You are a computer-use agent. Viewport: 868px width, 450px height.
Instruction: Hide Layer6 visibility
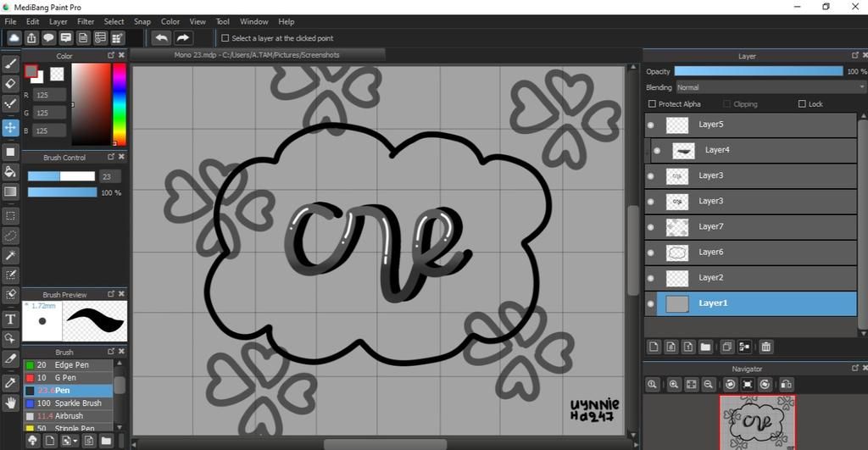click(x=650, y=253)
